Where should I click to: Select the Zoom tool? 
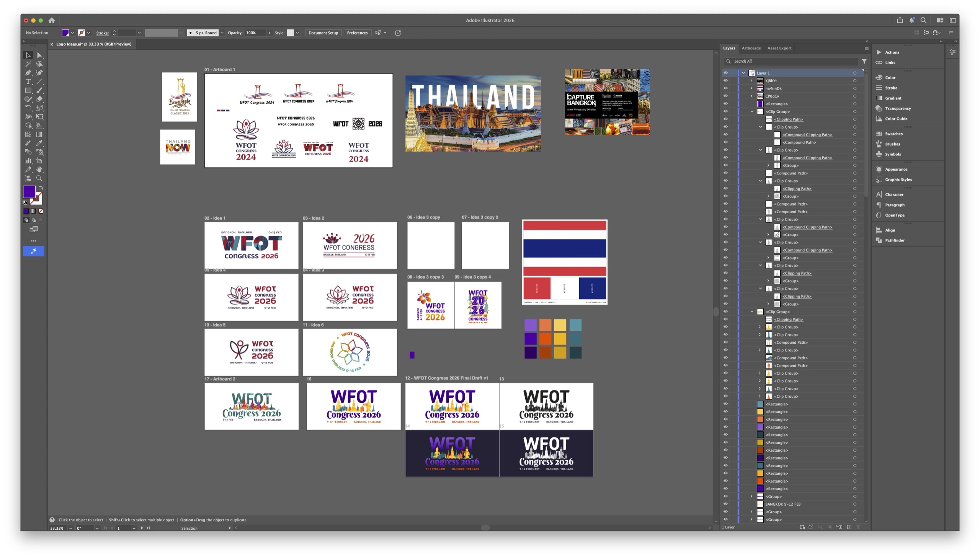pyautogui.click(x=39, y=179)
